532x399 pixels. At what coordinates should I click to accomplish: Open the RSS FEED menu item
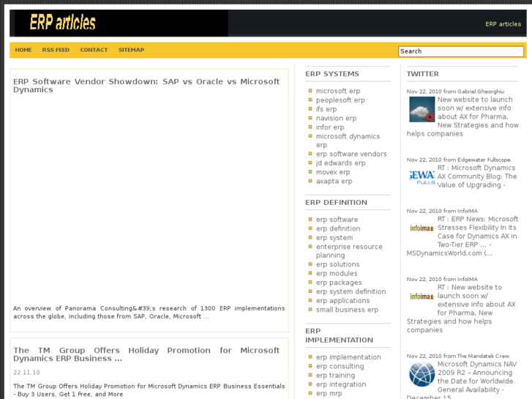(56, 50)
